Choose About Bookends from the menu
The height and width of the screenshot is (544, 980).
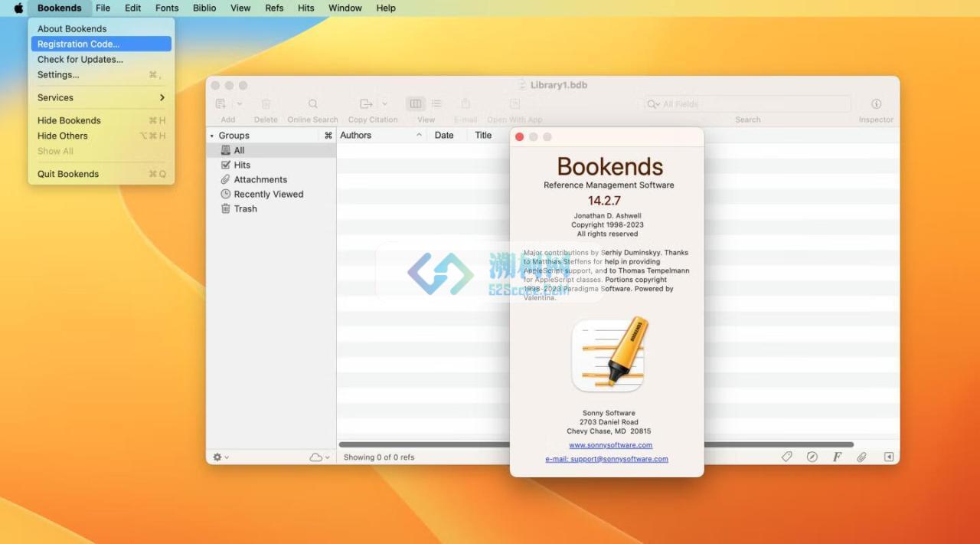pos(101,28)
